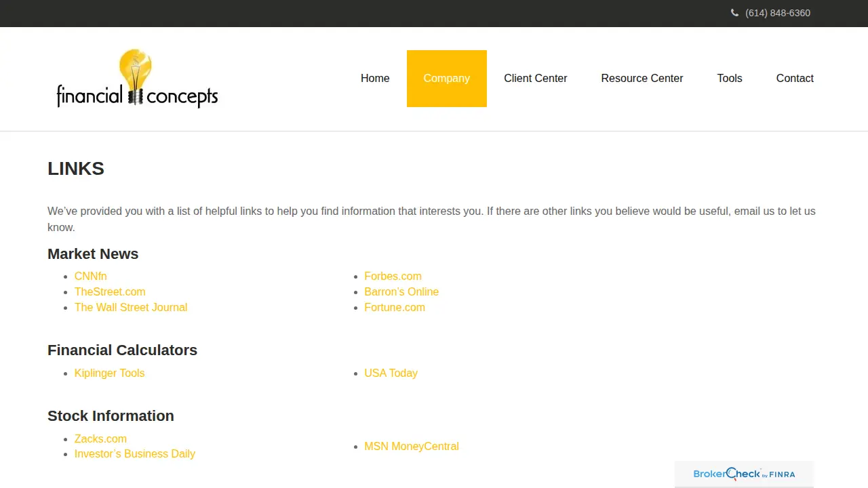Select the Company menu item
The image size is (868, 488).
(447, 79)
